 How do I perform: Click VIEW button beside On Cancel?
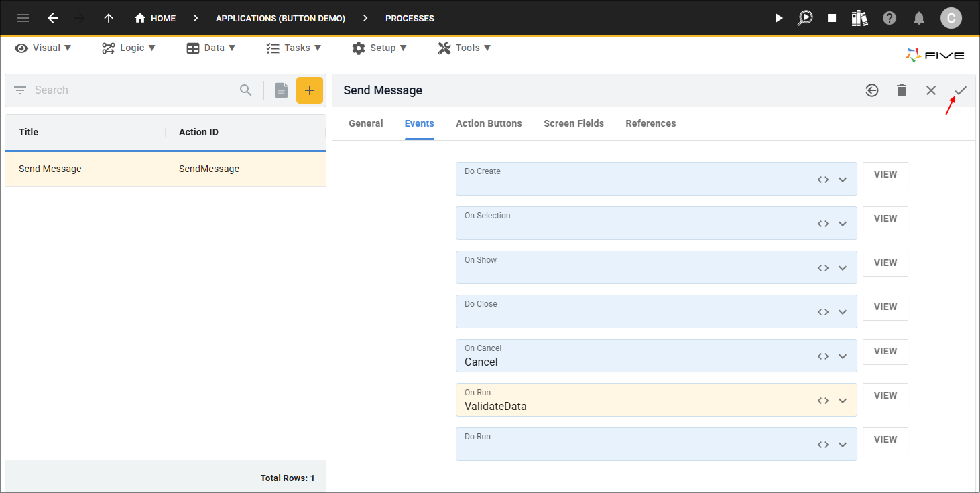(885, 352)
